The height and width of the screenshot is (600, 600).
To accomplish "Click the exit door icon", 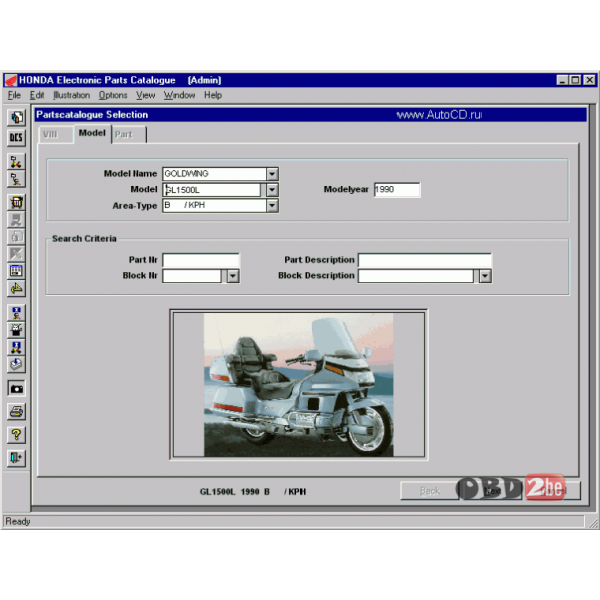I will coord(16,458).
